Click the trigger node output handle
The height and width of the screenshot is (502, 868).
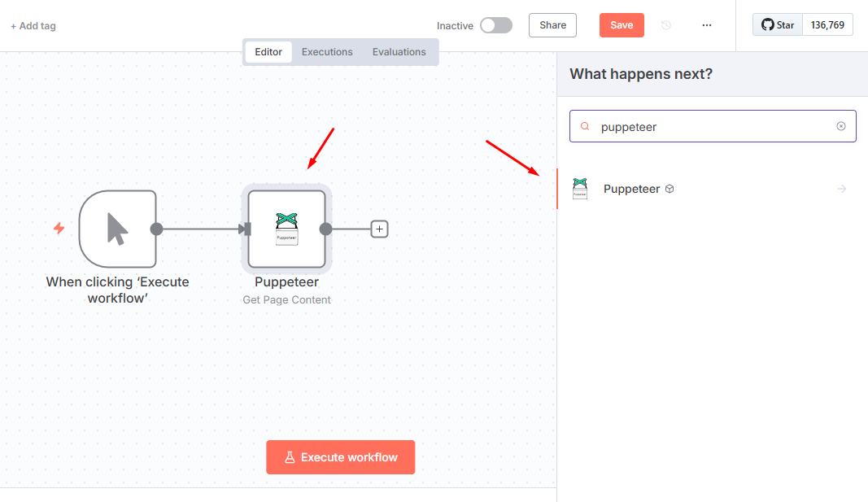(x=157, y=229)
